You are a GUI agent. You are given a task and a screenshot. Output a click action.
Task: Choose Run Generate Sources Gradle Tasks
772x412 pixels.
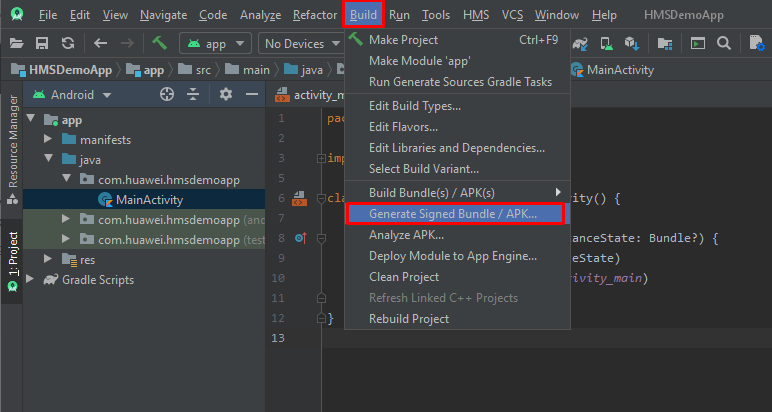click(457, 82)
